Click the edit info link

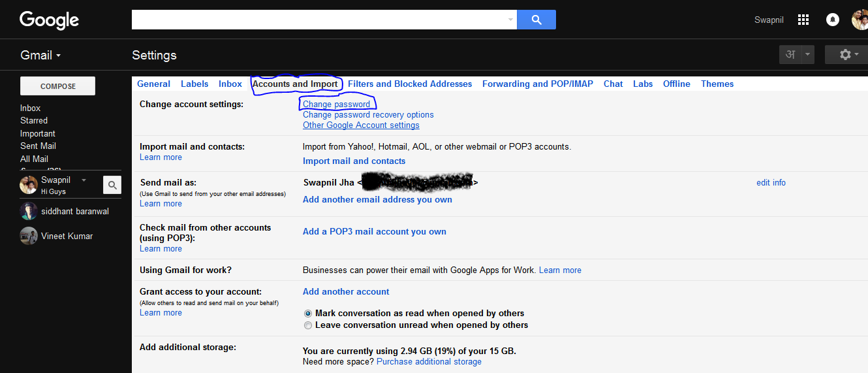pyautogui.click(x=771, y=182)
